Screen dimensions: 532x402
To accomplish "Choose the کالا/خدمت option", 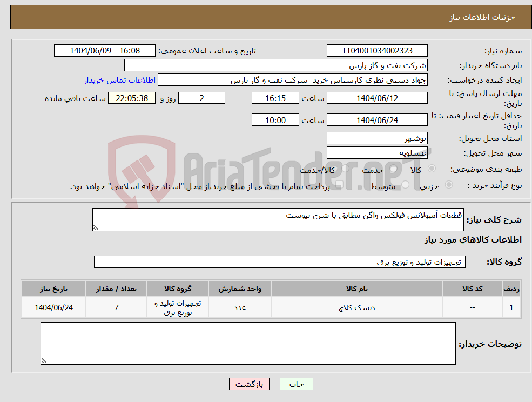I will point(344,169).
